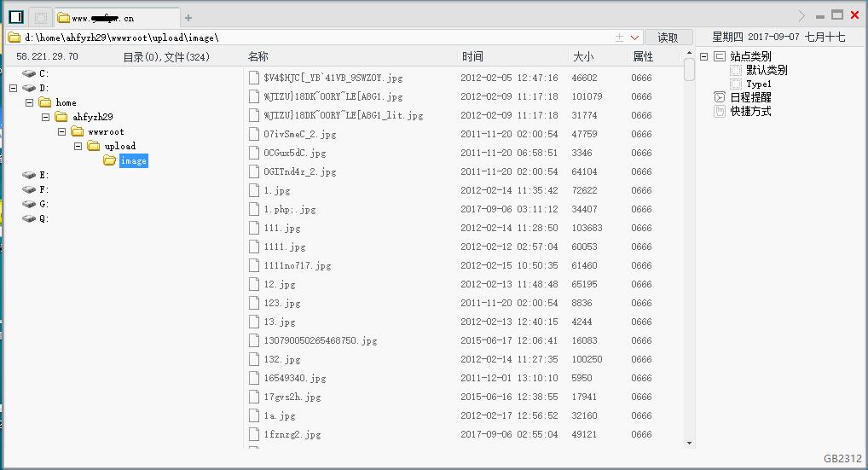Click the wwwroot folder icon

(78, 131)
